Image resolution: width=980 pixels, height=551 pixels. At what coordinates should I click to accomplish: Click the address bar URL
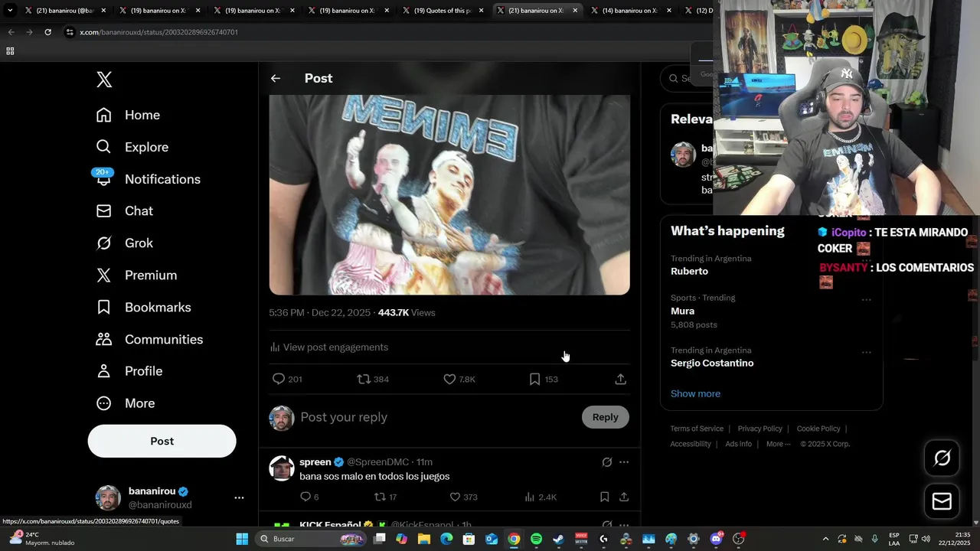158,32
